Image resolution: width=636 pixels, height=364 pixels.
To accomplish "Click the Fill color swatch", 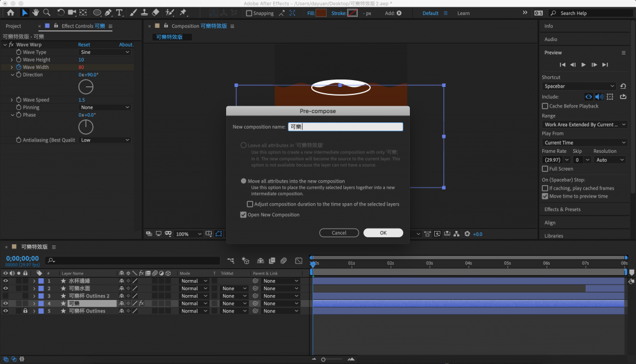I will tap(321, 13).
